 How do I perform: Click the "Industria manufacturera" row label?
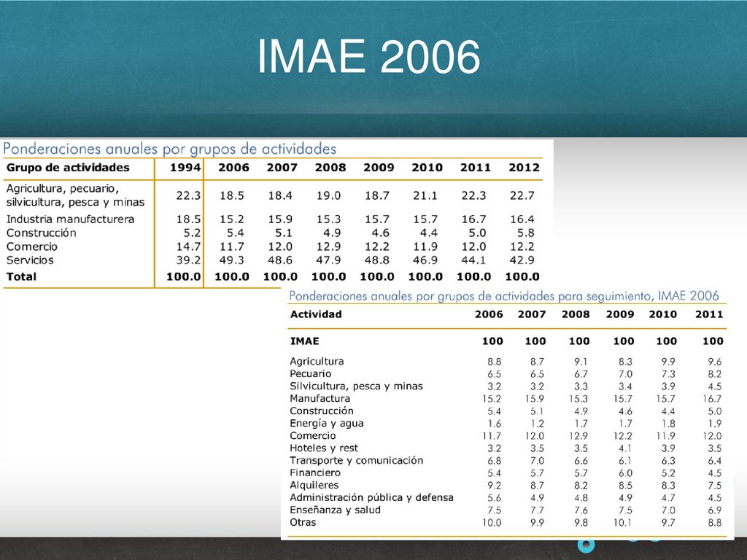tap(70, 219)
